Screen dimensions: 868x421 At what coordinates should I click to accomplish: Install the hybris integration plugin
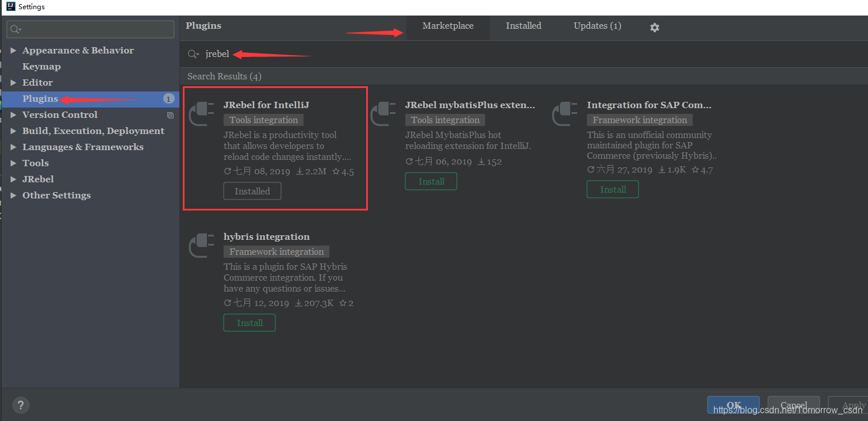[249, 323]
